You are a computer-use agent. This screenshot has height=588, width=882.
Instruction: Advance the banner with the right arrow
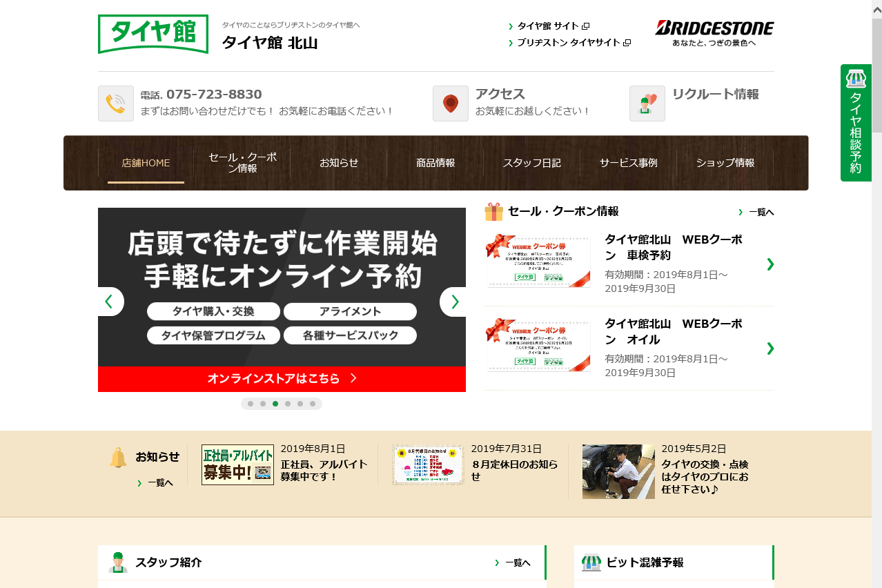tap(453, 302)
